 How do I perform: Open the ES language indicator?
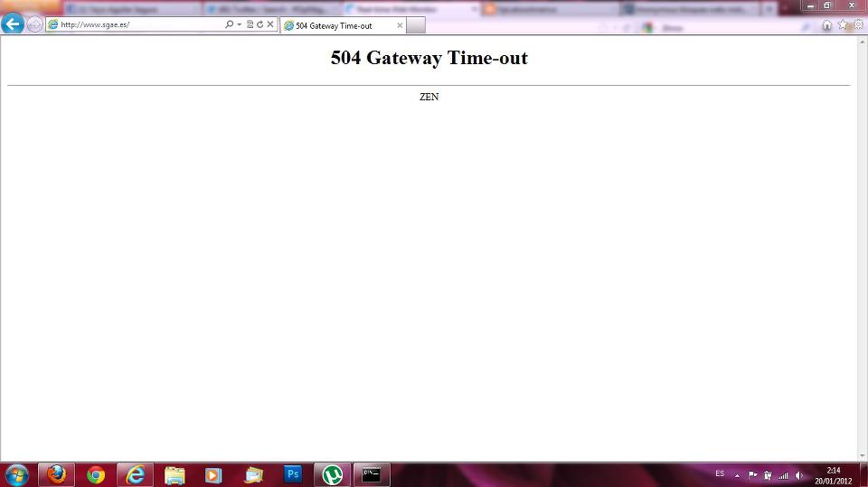[720, 473]
